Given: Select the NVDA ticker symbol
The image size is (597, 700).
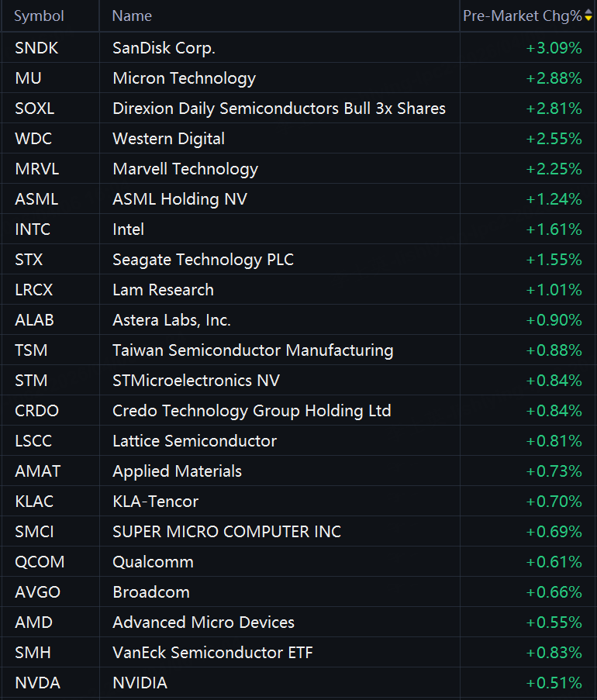Looking at the screenshot, I should point(37,683).
